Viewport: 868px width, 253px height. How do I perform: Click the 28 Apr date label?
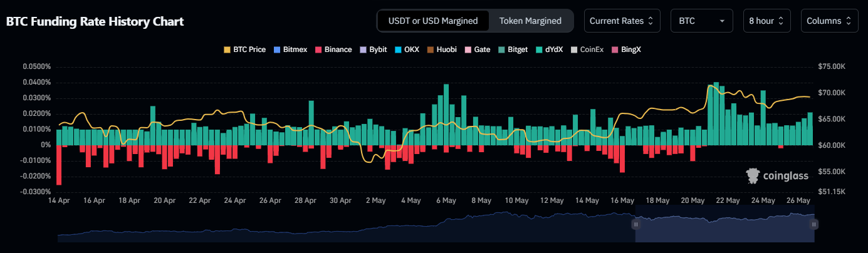(305, 201)
